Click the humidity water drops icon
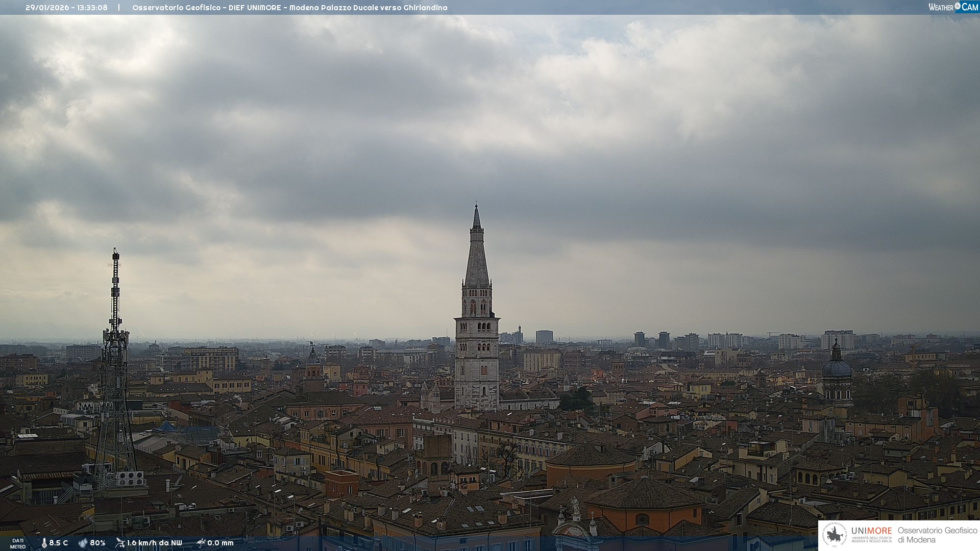The height and width of the screenshot is (551, 980). (x=83, y=543)
